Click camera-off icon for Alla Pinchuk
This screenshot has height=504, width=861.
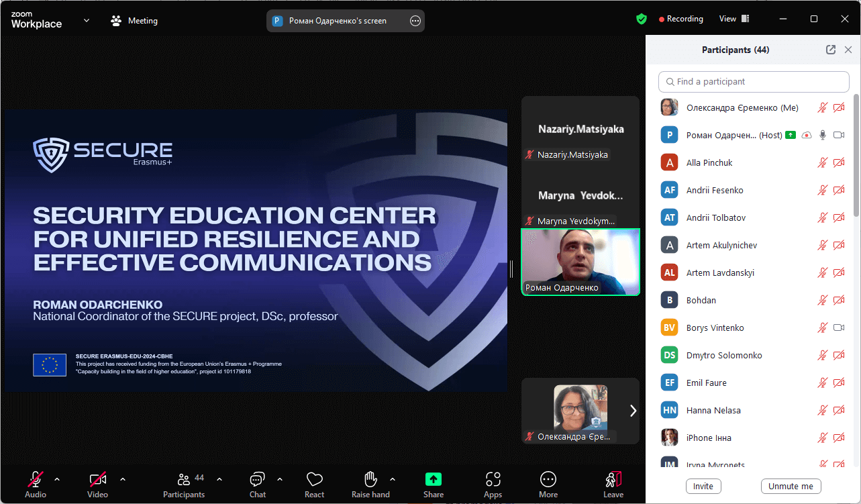pyautogui.click(x=839, y=162)
